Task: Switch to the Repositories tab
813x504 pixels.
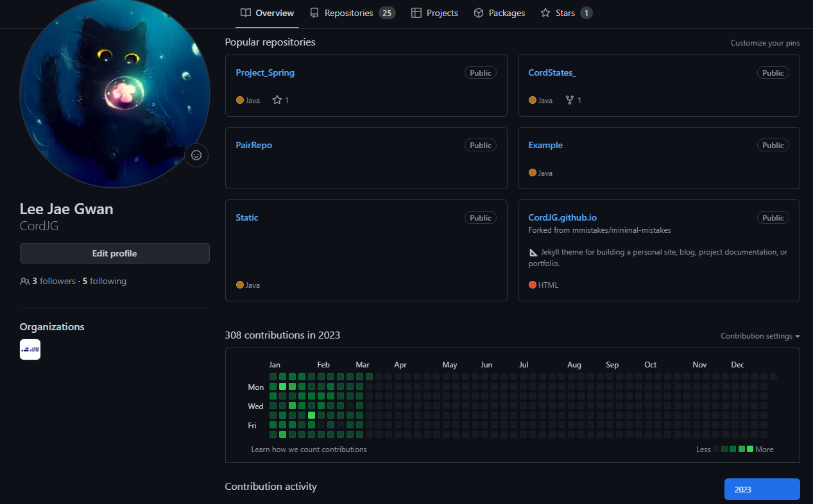Action: (352, 13)
